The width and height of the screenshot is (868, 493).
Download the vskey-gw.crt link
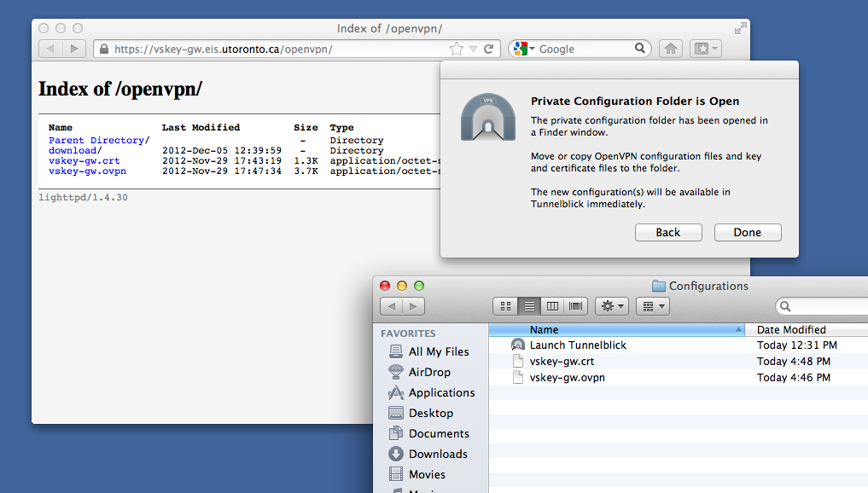84,161
